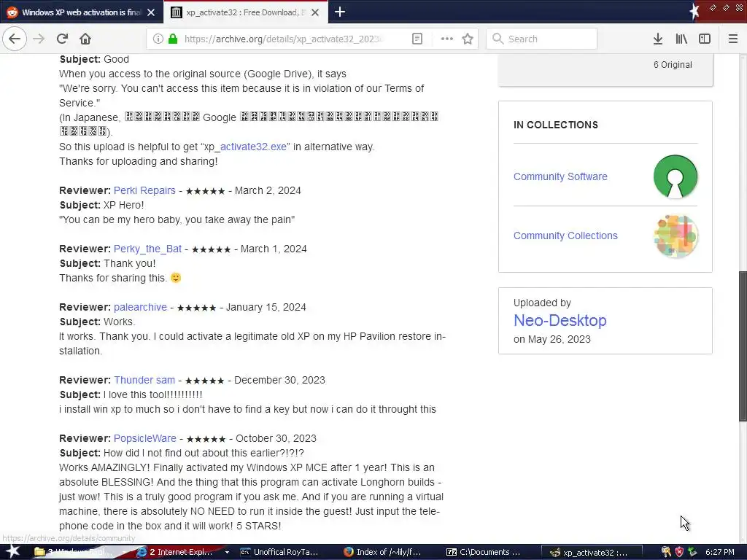Follow the activate32.exe link in review

(x=253, y=147)
